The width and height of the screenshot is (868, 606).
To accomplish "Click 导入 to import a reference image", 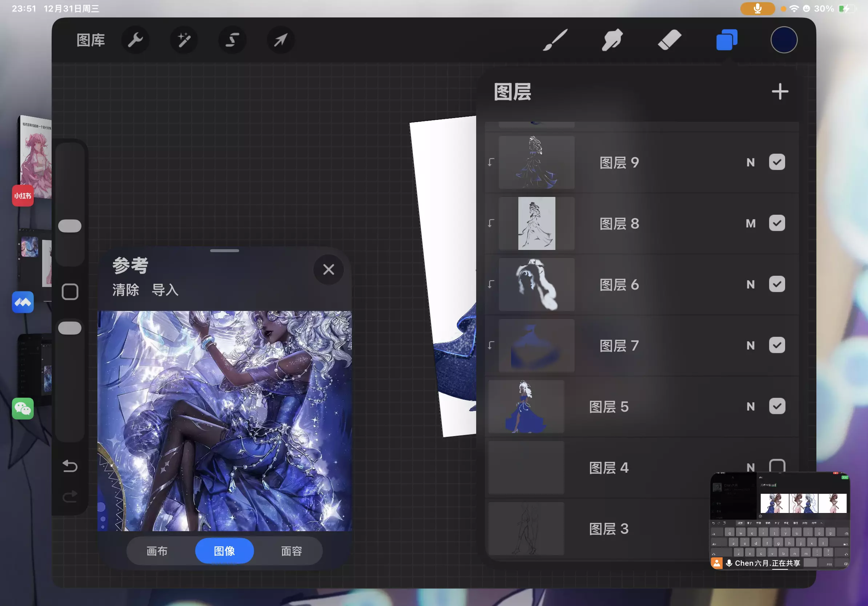I will pyautogui.click(x=165, y=290).
